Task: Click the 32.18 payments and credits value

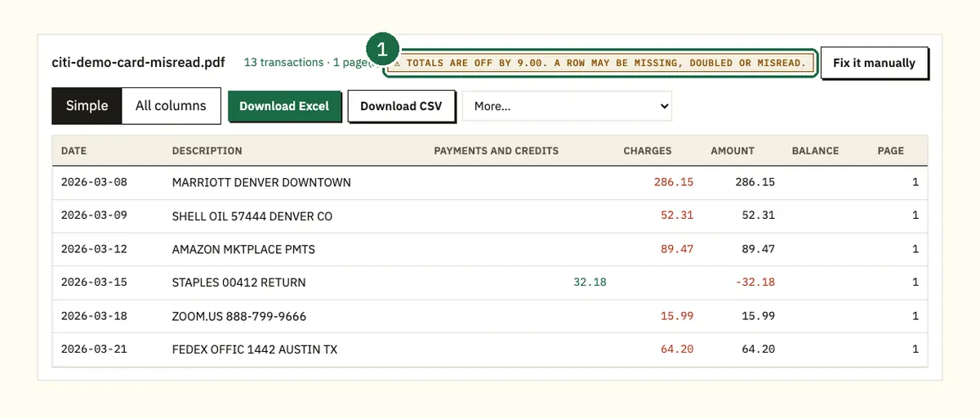Action: point(590,282)
